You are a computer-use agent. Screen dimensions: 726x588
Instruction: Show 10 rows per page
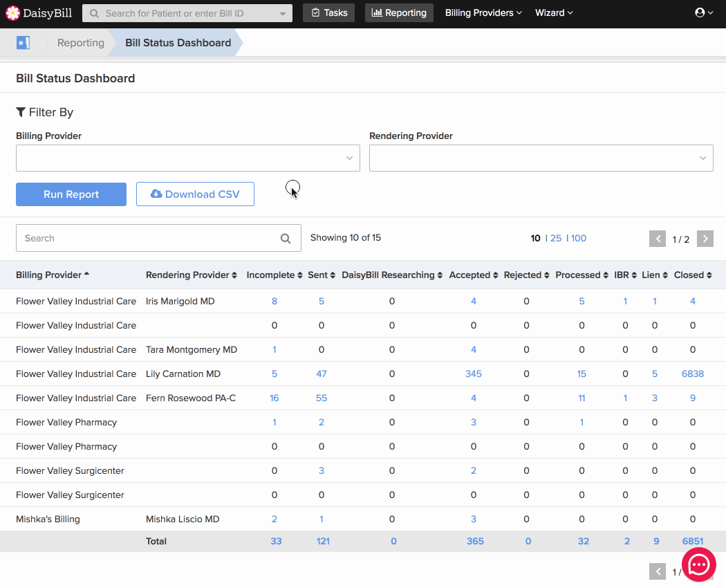click(x=535, y=238)
